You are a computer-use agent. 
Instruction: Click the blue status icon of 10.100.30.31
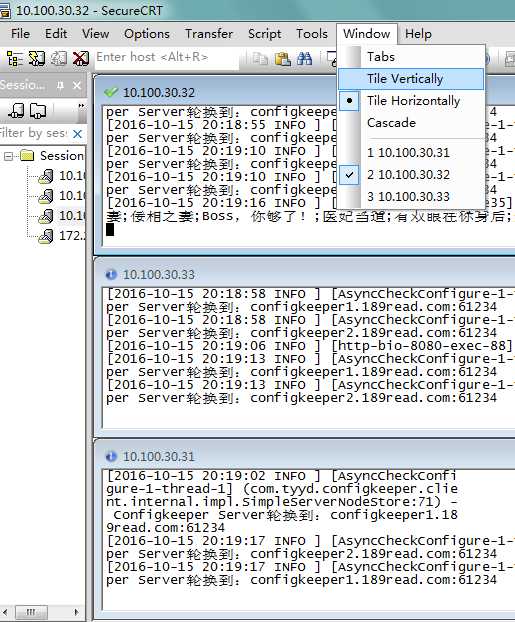[x=111, y=456]
